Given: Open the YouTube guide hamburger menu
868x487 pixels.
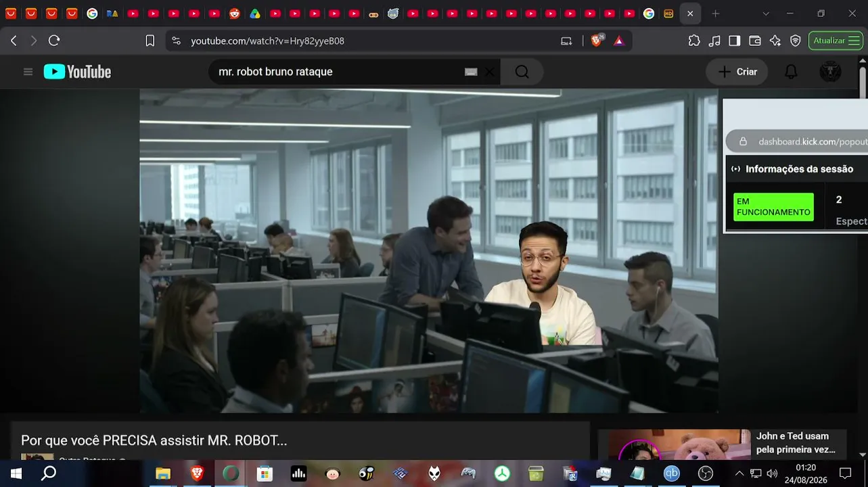Looking at the screenshot, I should (28, 72).
